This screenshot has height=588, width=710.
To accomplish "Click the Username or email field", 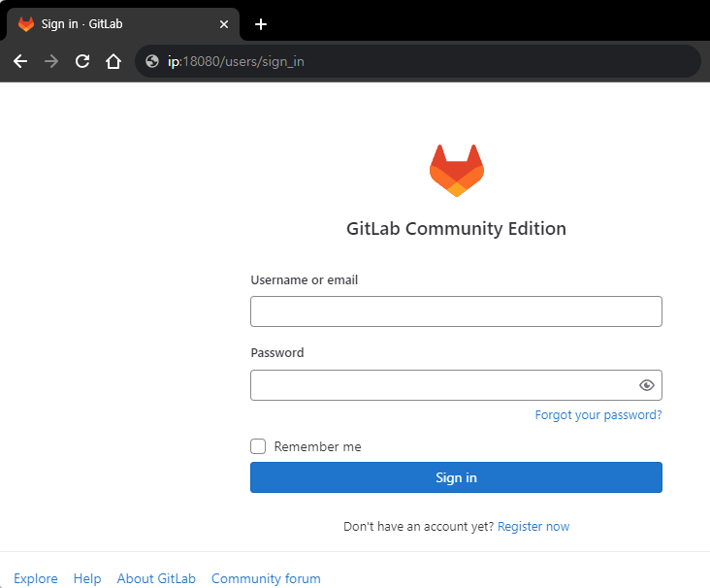I will tap(456, 311).
